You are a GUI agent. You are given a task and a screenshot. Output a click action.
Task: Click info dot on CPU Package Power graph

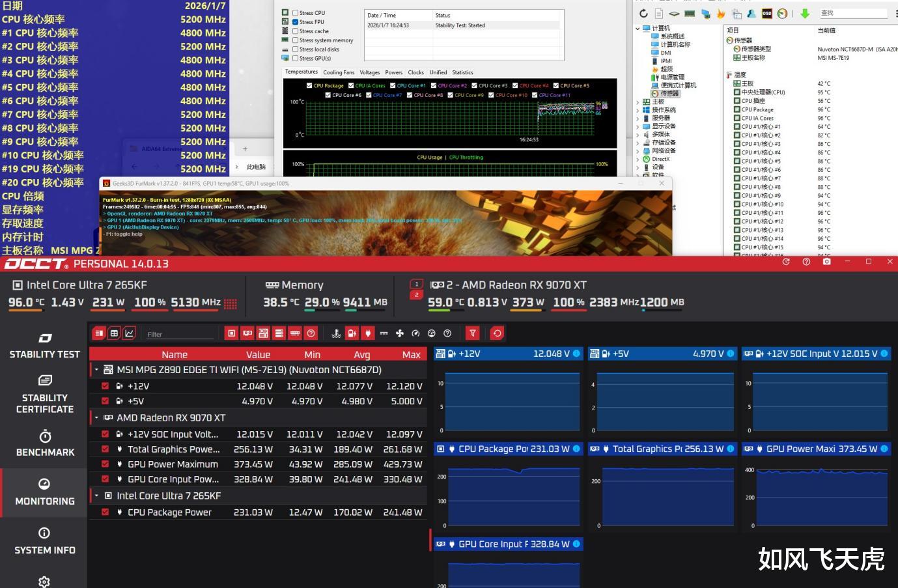point(576,449)
